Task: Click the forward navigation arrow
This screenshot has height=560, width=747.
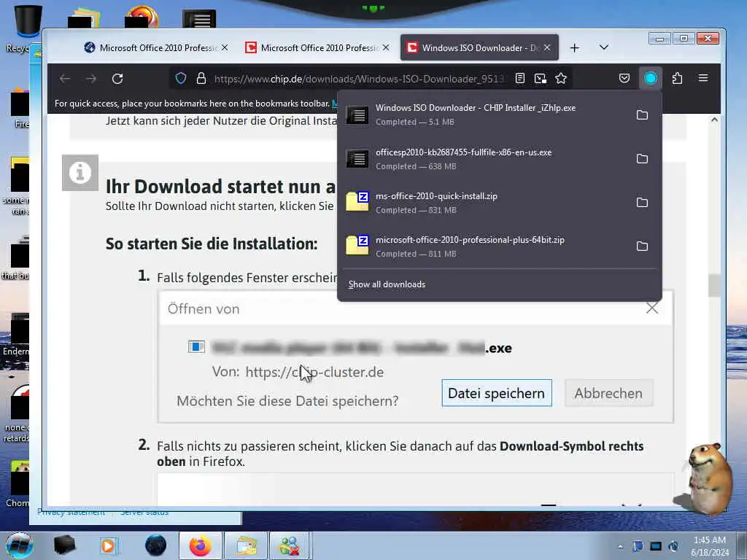Action: 91,79
